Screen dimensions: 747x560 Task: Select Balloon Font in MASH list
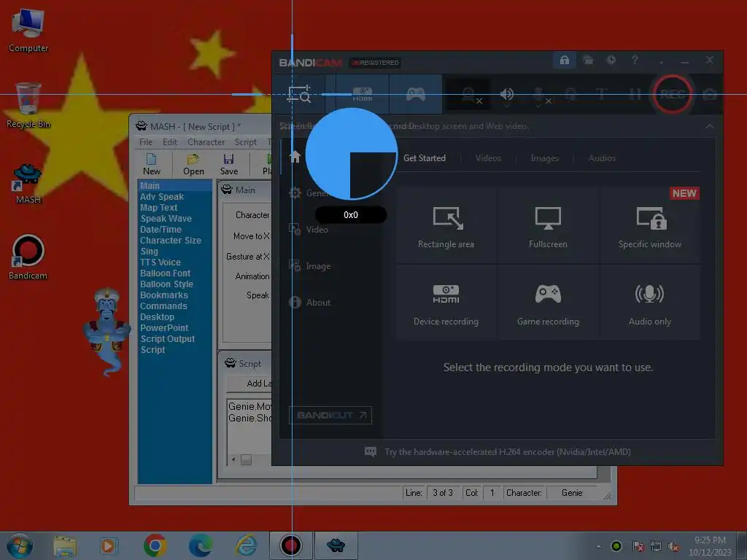(x=165, y=273)
